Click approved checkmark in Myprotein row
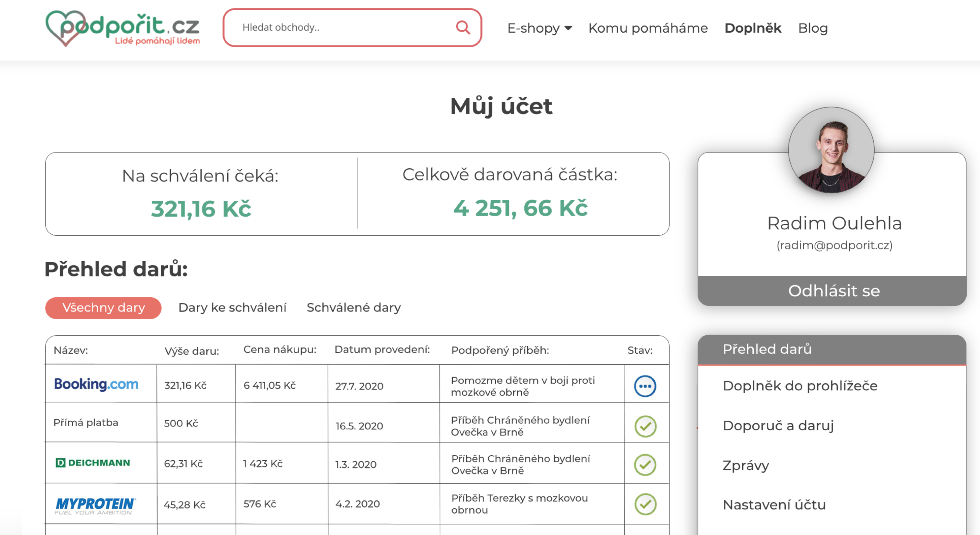The width and height of the screenshot is (980, 535). tap(645, 504)
